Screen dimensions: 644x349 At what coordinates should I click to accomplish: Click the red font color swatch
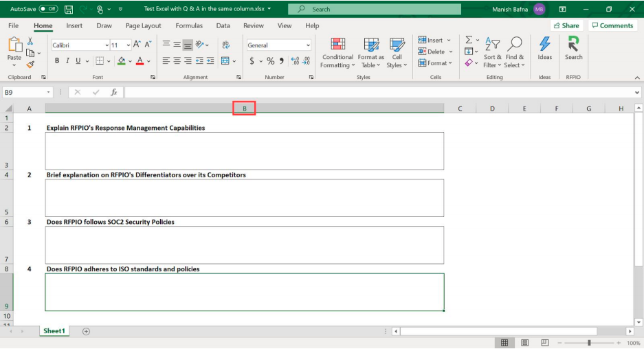(140, 60)
